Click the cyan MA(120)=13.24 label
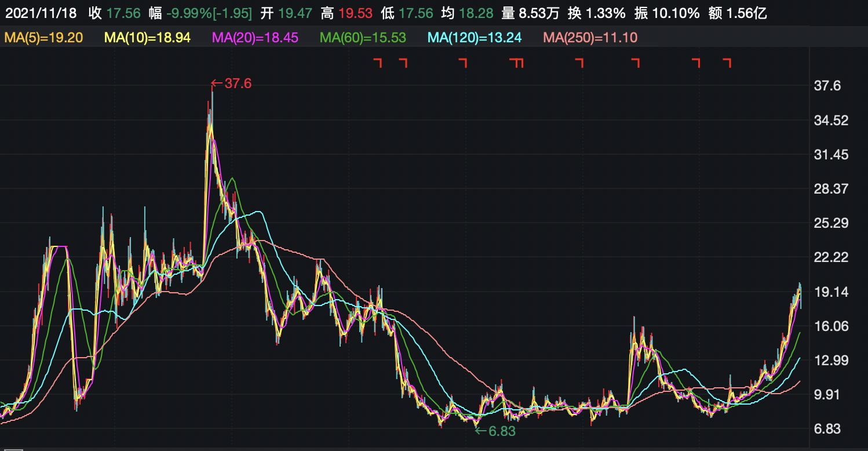 coord(475,38)
